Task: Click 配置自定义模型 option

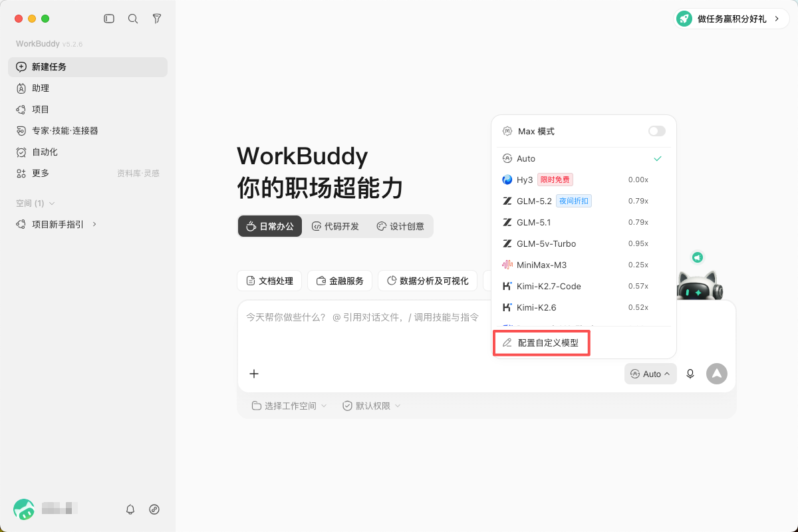Action: (x=541, y=343)
